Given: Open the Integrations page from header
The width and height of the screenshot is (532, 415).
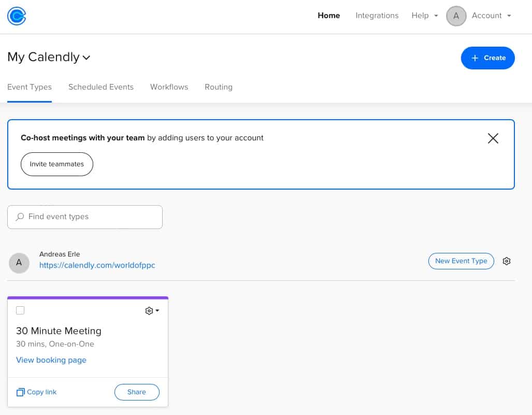Looking at the screenshot, I should (x=377, y=16).
